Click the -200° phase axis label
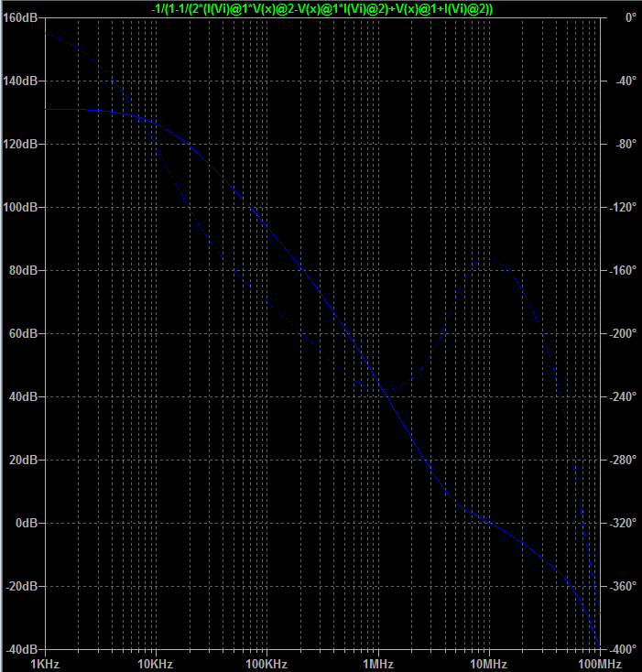Screen dimensions: 642x672 [x=623, y=333]
